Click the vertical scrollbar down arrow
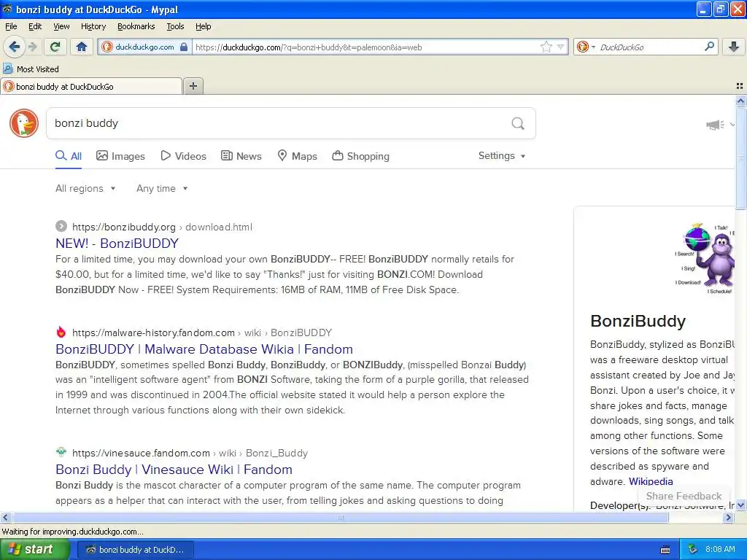747x560 pixels. (740, 505)
